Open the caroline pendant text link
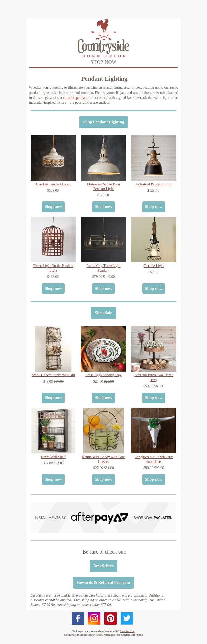Screen dimensions: 207x644 [x=75, y=98]
